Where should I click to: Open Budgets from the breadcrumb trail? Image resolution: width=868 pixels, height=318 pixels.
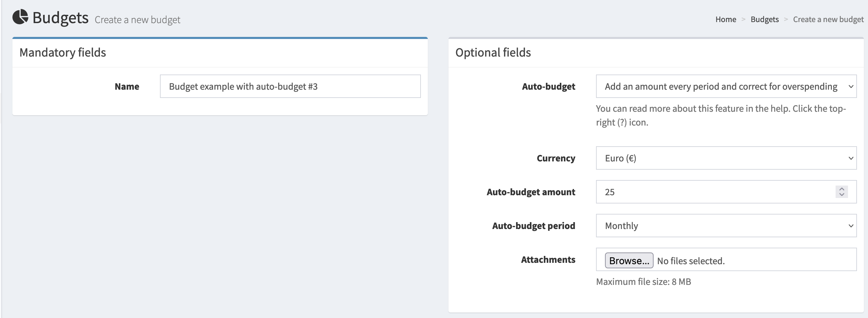pos(765,19)
